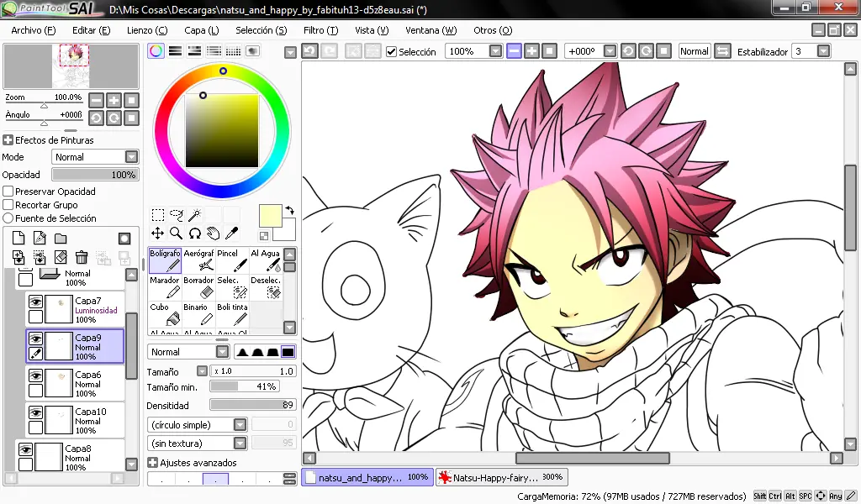
Task: Choose the Bolígrafo pen brush
Action: (166, 260)
